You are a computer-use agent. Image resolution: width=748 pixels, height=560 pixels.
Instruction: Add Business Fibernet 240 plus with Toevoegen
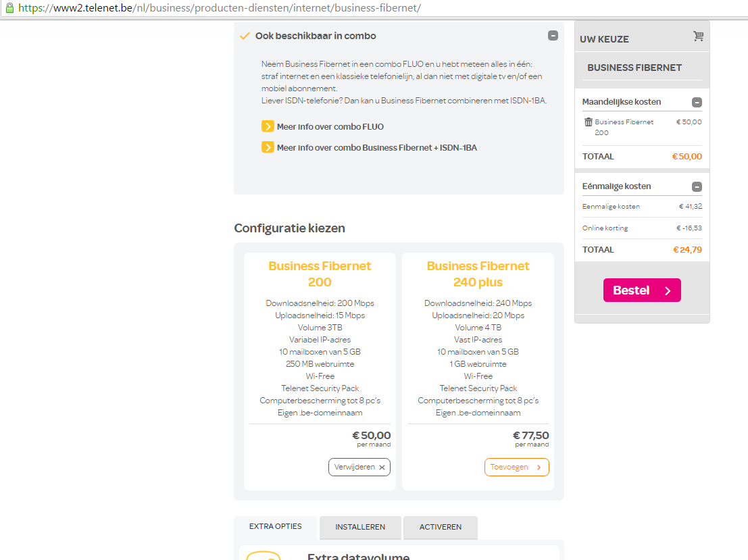(516, 467)
